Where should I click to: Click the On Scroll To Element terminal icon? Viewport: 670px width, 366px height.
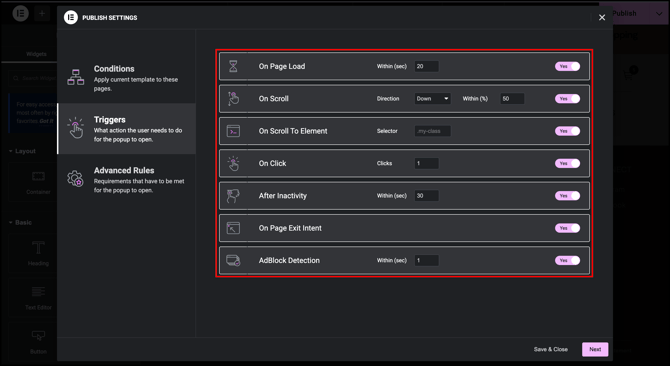tap(233, 131)
